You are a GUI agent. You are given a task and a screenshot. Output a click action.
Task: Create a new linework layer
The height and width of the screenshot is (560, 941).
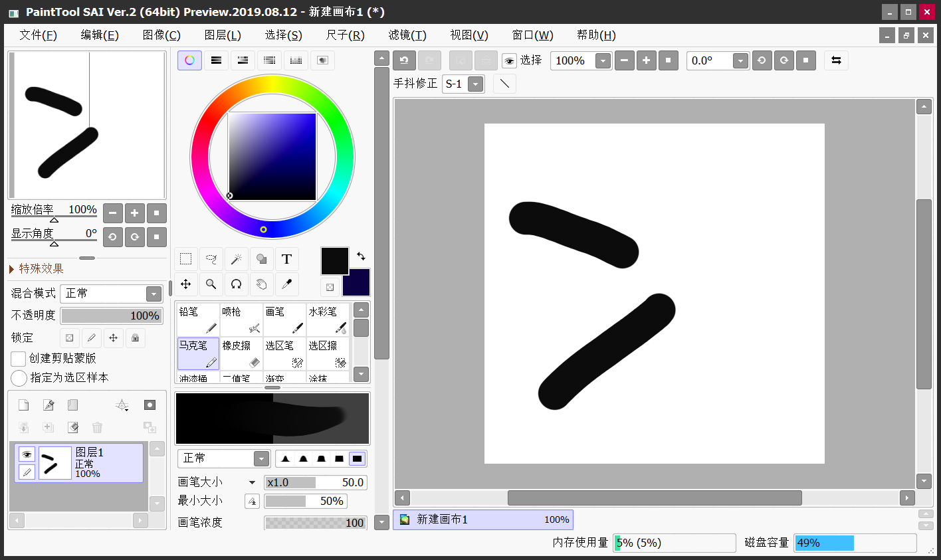click(48, 405)
